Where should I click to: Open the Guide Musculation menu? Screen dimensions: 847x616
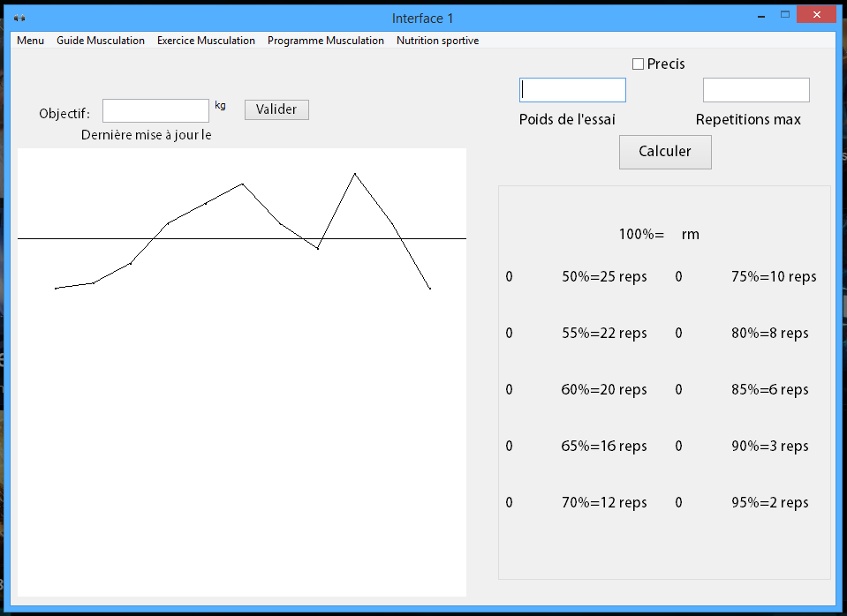[101, 41]
